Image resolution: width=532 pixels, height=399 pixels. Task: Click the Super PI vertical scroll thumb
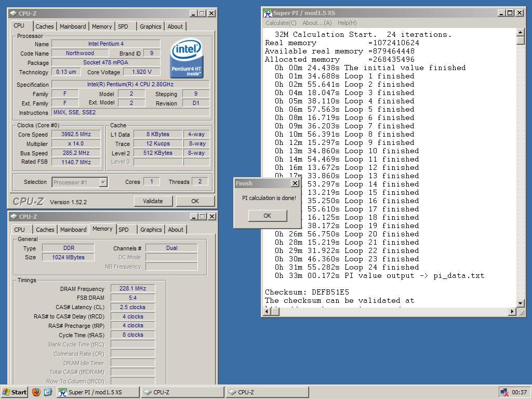click(521, 41)
